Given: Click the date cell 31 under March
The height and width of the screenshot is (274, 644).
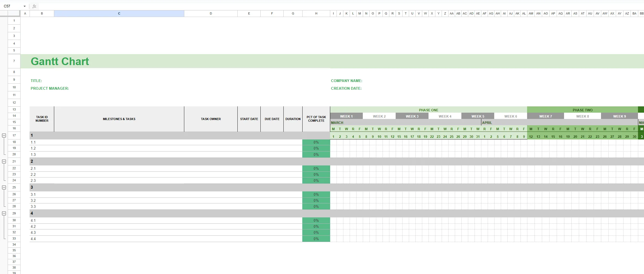Looking at the screenshot, I should pos(478,136).
